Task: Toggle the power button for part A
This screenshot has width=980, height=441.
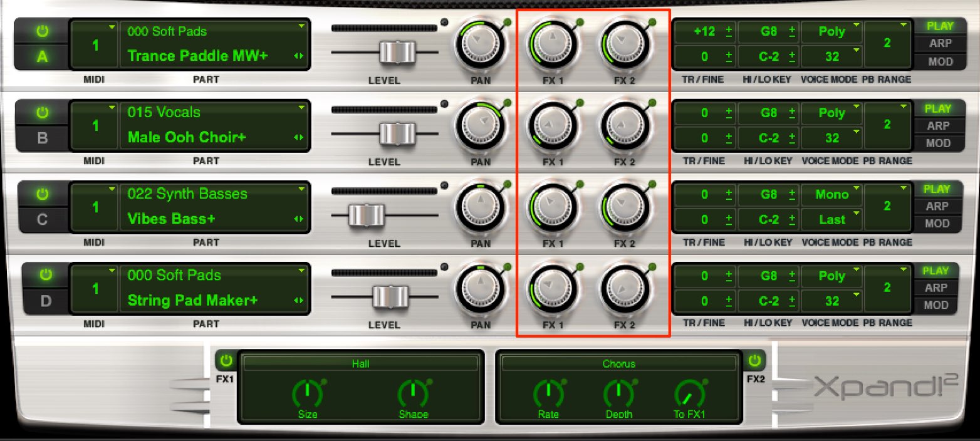Action: pyautogui.click(x=42, y=31)
